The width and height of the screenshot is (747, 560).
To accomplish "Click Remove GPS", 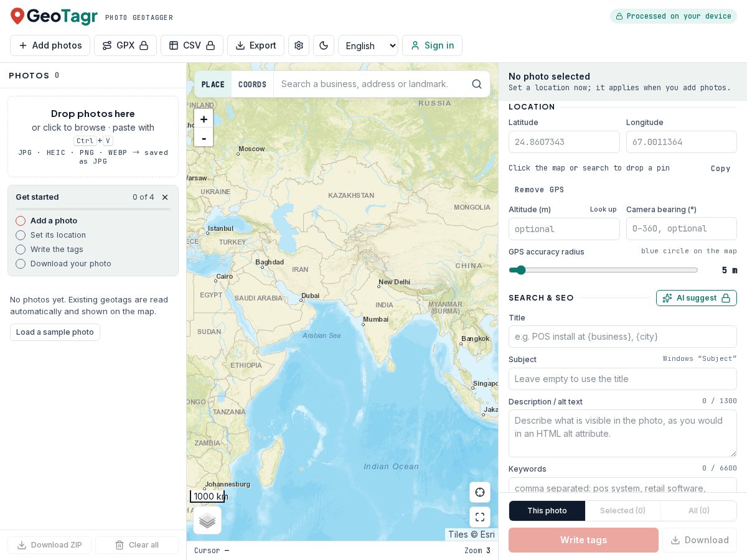I will coord(539,190).
